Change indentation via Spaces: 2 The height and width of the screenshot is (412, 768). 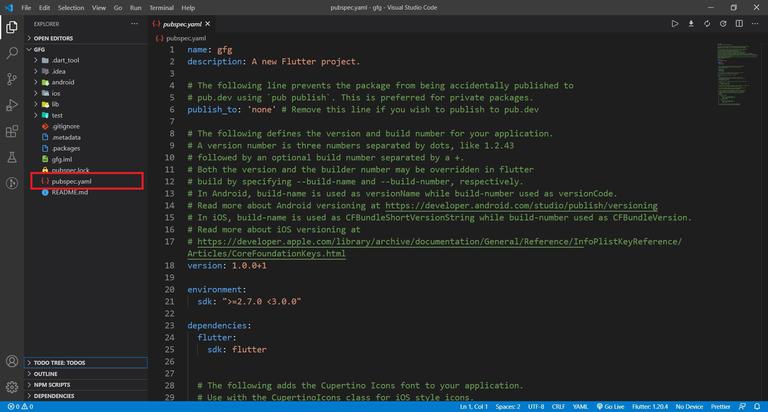click(507, 407)
